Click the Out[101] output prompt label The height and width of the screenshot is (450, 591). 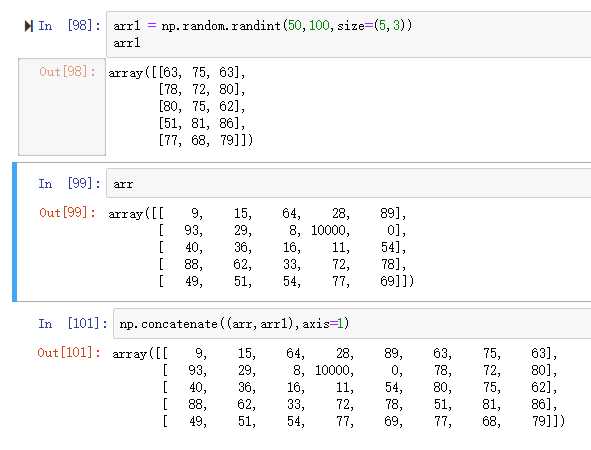point(69,352)
